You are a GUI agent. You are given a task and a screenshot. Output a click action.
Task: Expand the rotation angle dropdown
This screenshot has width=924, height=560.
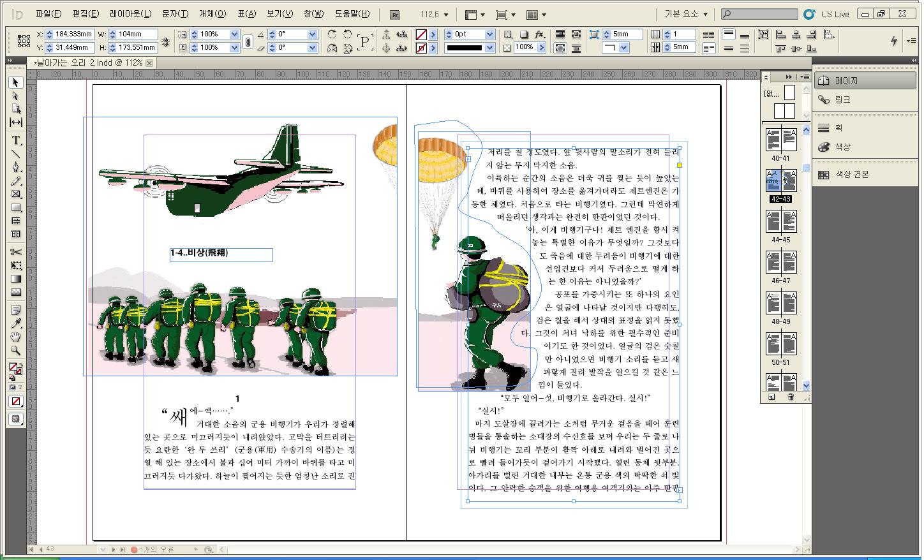(313, 34)
